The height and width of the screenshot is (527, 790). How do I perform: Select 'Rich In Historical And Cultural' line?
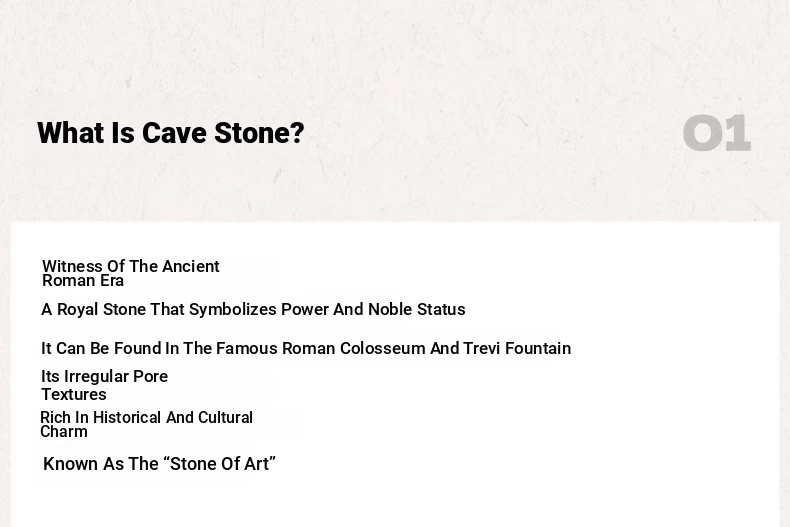(x=146, y=417)
